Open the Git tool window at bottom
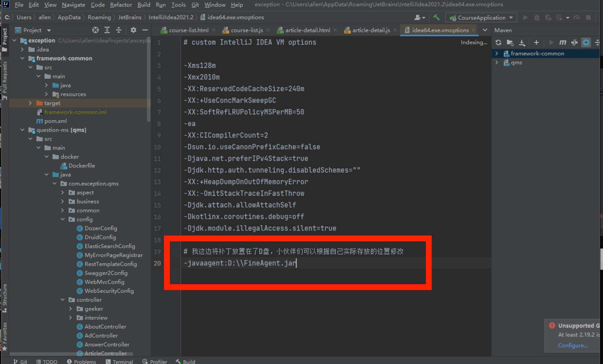 tap(20, 361)
